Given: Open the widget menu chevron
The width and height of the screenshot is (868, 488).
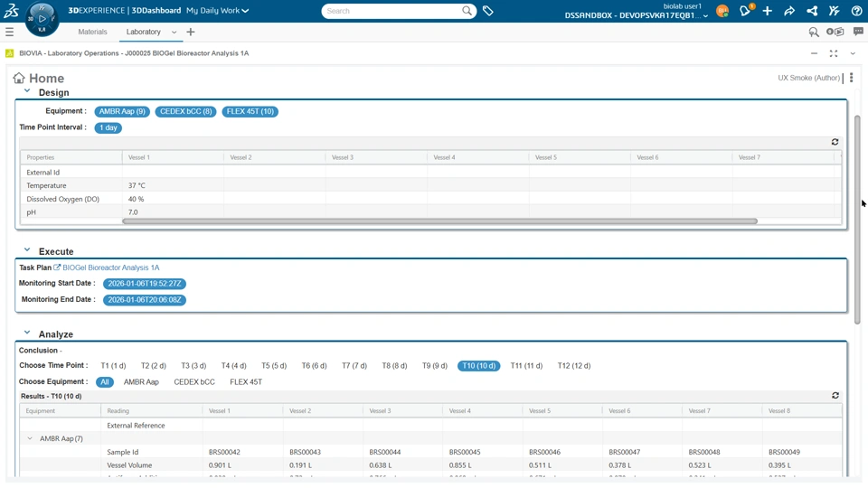Looking at the screenshot, I should [x=853, y=53].
